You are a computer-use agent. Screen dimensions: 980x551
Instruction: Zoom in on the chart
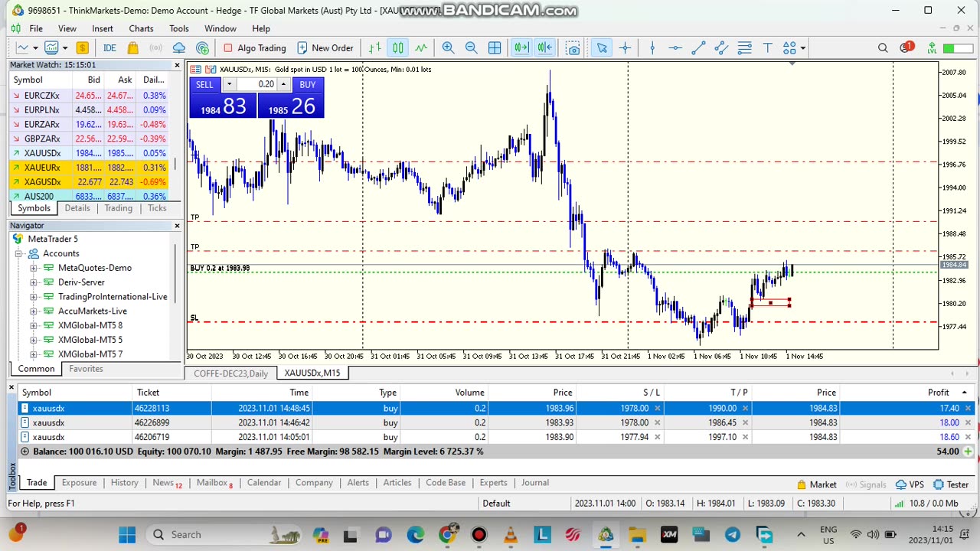448,47
